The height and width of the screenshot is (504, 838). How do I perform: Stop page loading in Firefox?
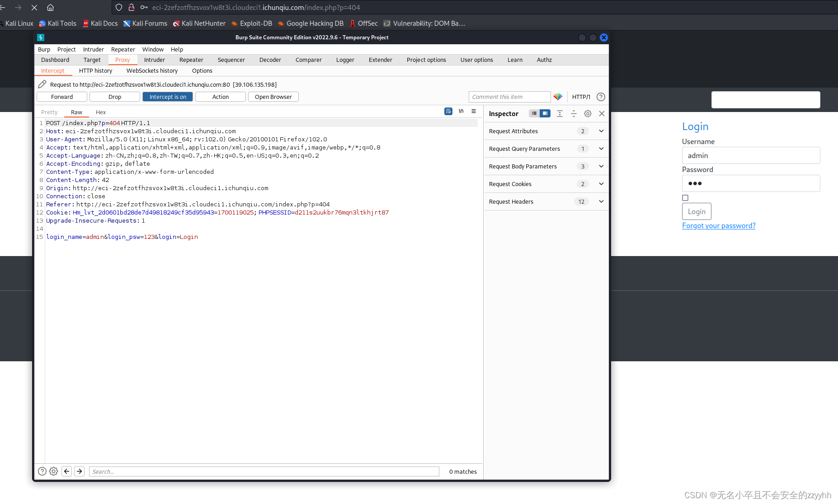coord(34,7)
